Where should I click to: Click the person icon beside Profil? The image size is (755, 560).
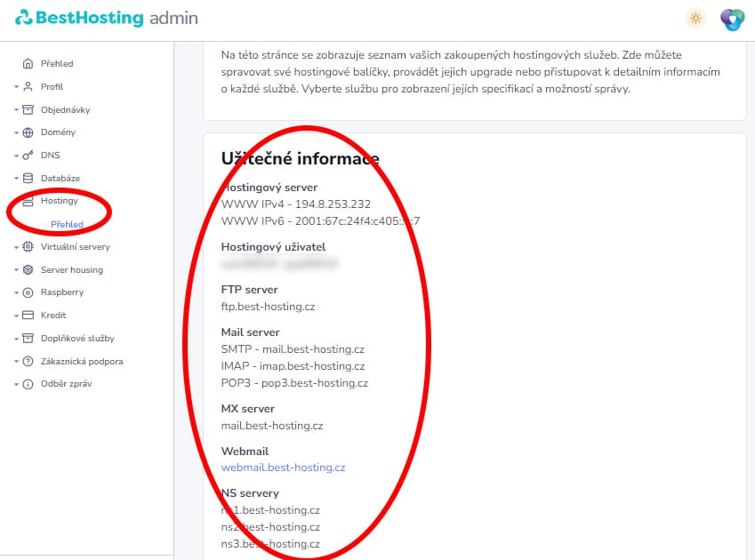click(28, 86)
